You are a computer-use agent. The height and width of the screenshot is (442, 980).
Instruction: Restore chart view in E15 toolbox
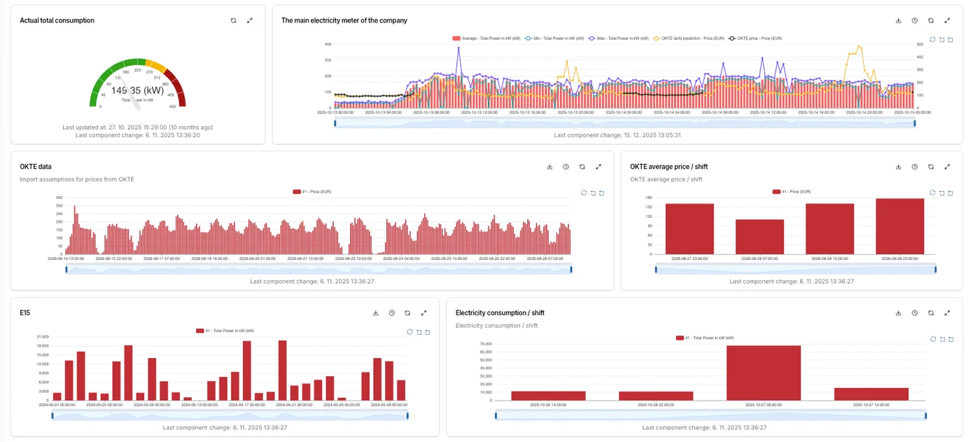[x=409, y=332]
